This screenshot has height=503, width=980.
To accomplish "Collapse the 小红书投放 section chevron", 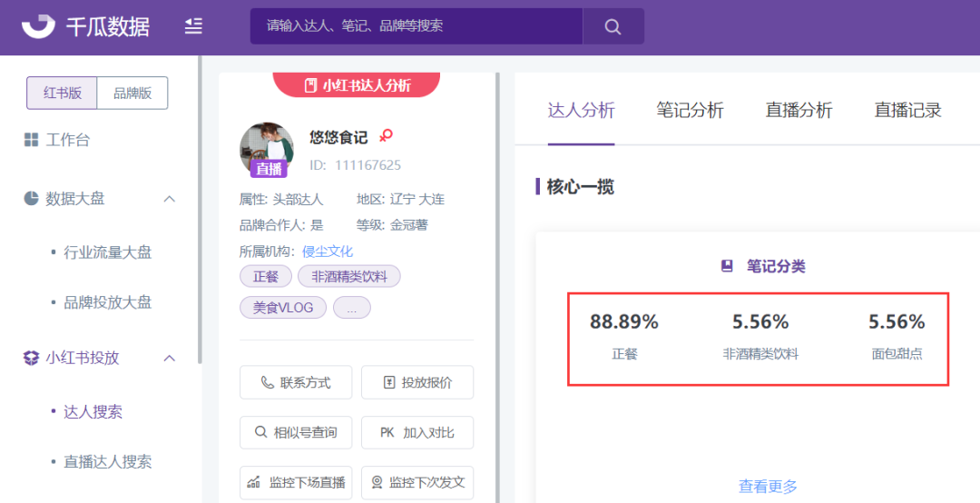I will point(169,358).
